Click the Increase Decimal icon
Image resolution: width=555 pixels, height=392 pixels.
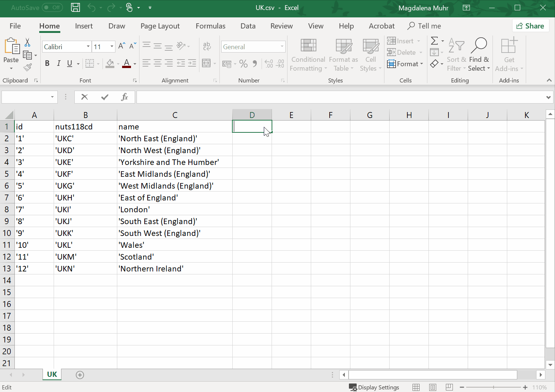(269, 64)
